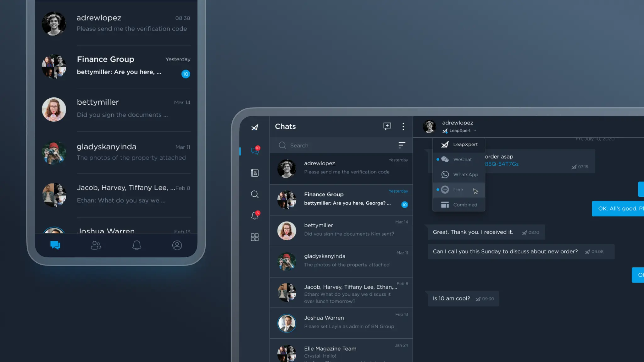Open the contacts book icon in sidebar

click(x=255, y=173)
